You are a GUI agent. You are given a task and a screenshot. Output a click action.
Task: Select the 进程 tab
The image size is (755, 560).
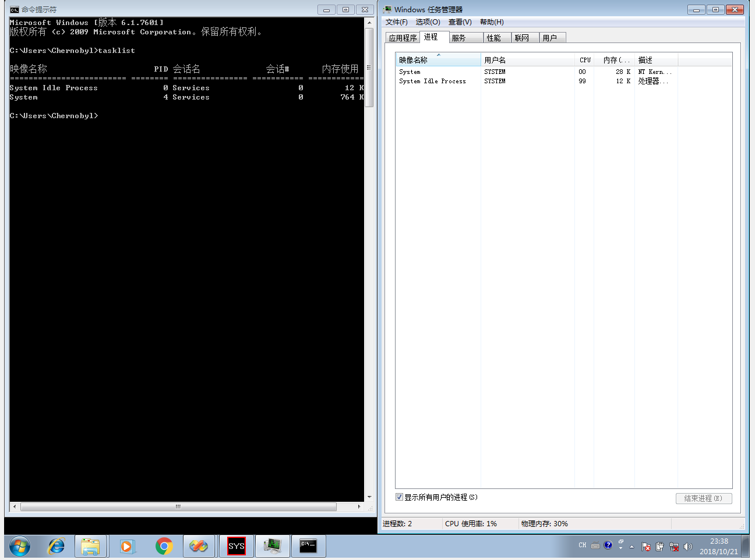[434, 37]
